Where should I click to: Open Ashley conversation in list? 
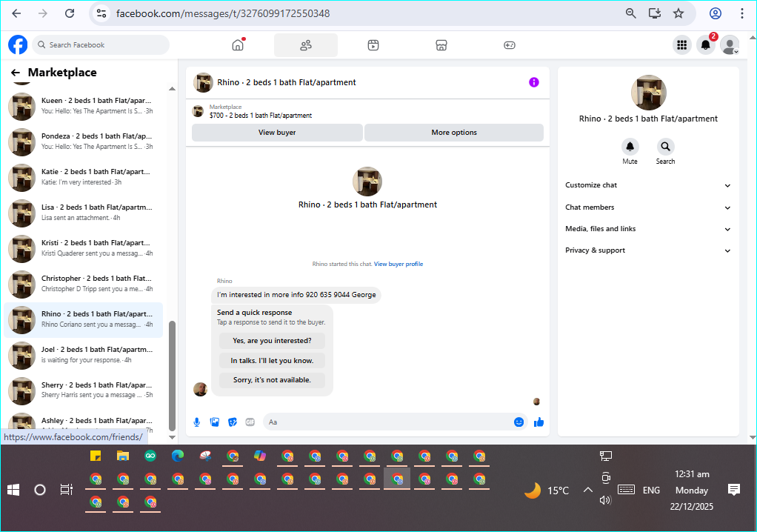coord(83,422)
